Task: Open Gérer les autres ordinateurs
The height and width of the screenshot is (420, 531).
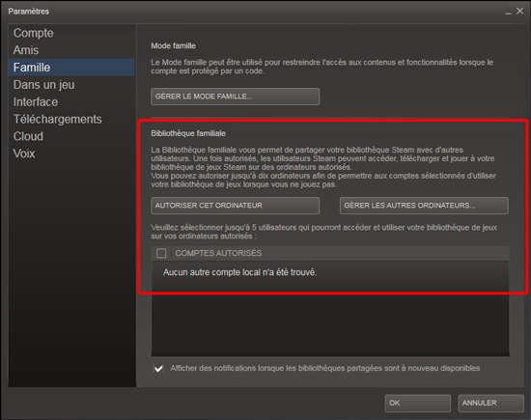Action: point(424,206)
